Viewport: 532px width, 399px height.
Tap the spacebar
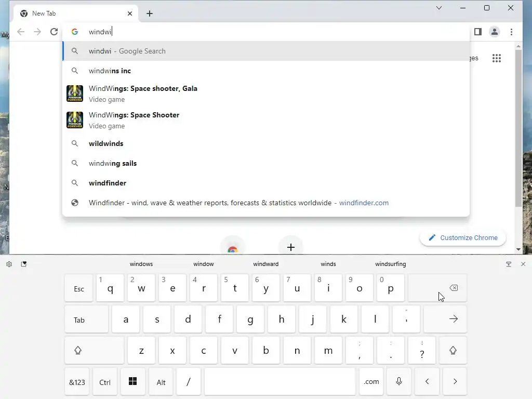[x=280, y=382]
